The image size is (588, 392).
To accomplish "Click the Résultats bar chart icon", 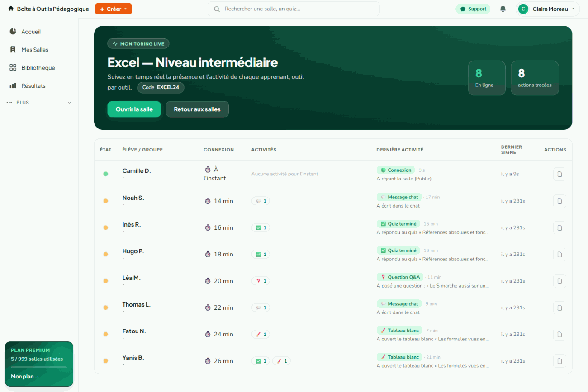I will tap(13, 86).
